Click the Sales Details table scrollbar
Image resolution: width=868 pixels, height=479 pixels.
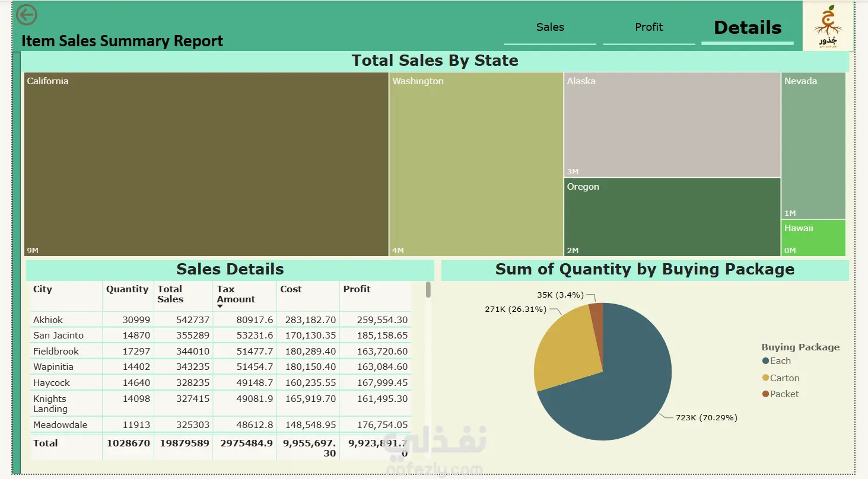428,290
